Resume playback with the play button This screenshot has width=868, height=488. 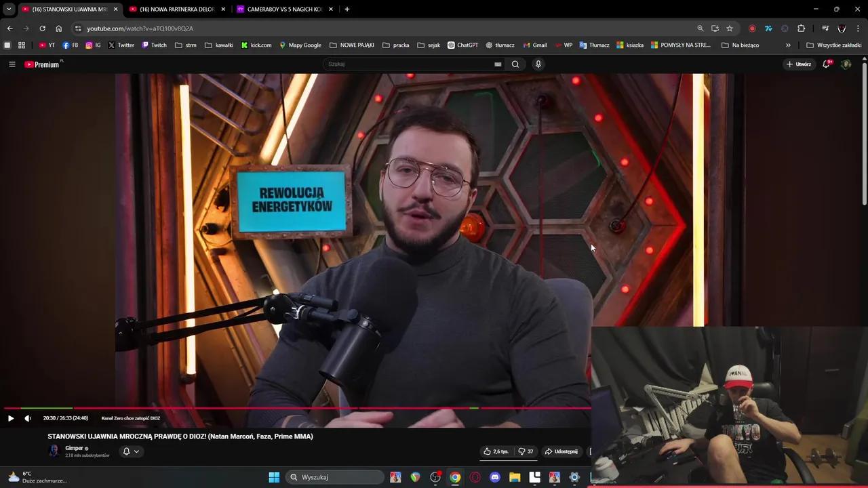pos(11,418)
